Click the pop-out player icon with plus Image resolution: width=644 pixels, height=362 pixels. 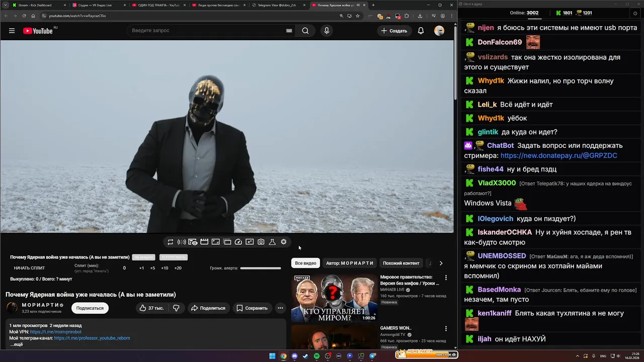tap(250, 242)
